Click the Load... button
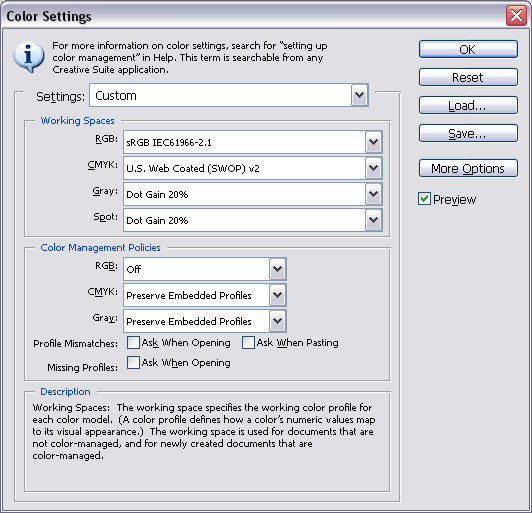 pos(468,106)
